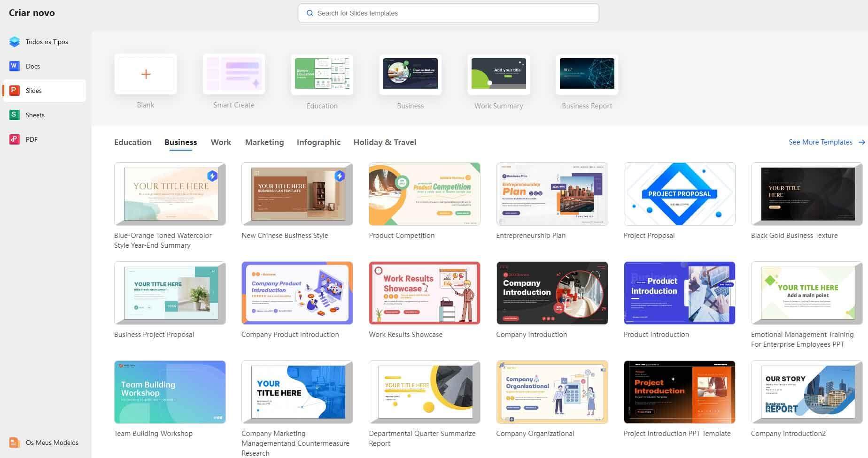Open the Education template category thumbnail
Viewport: 868px width, 458px height.
tap(322, 74)
